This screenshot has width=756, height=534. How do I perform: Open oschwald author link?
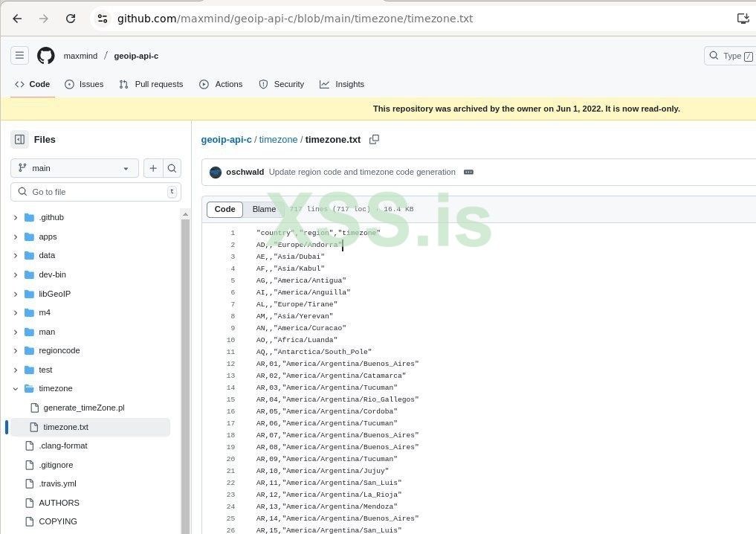click(x=245, y=173)
